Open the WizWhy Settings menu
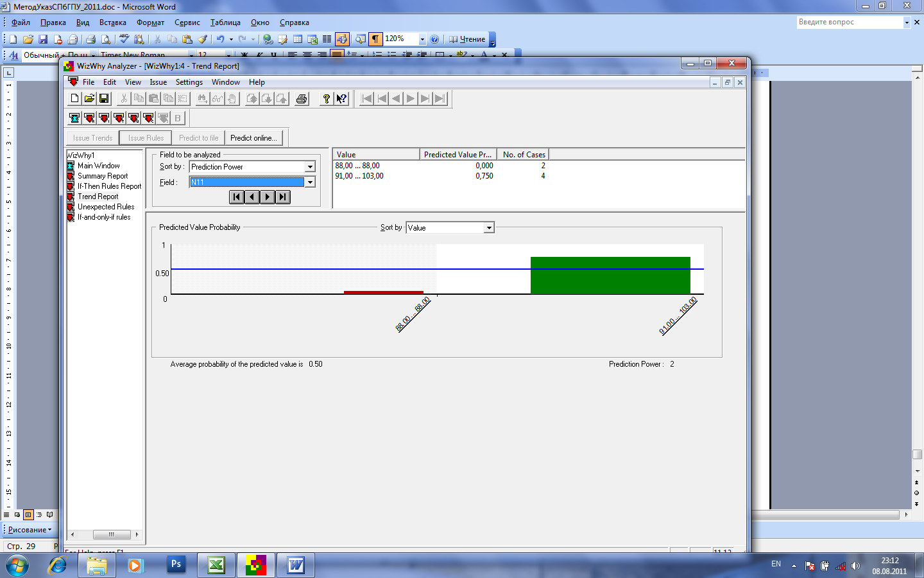The height and width of the screenshot is (578, 924). point(189,82)
